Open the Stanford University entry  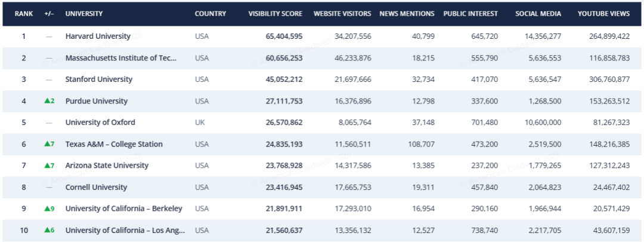point(98,79)
